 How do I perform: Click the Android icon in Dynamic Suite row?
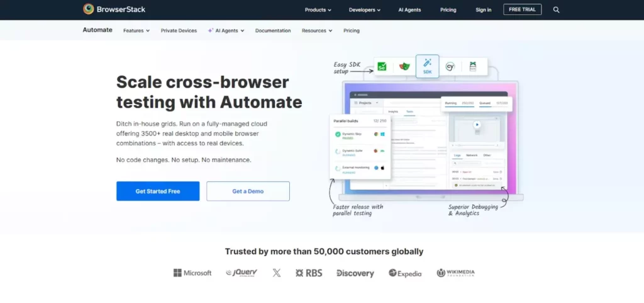382,151
